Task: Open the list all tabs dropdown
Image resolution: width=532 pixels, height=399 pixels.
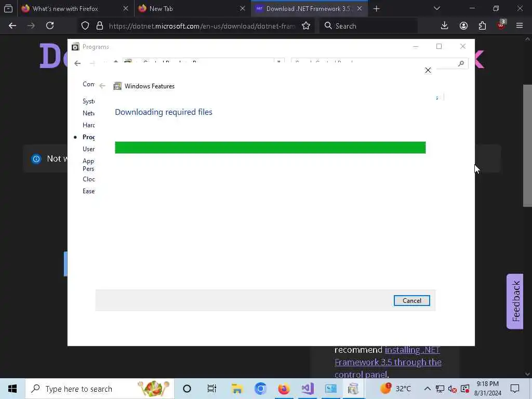Action: [436, 8]
